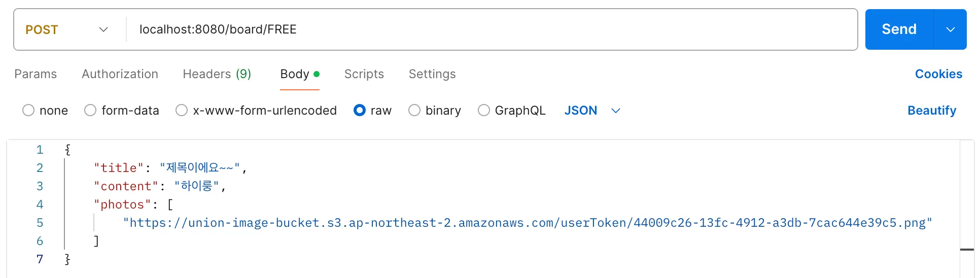Select x-www-form-urlencoded body option

(182, 111)
